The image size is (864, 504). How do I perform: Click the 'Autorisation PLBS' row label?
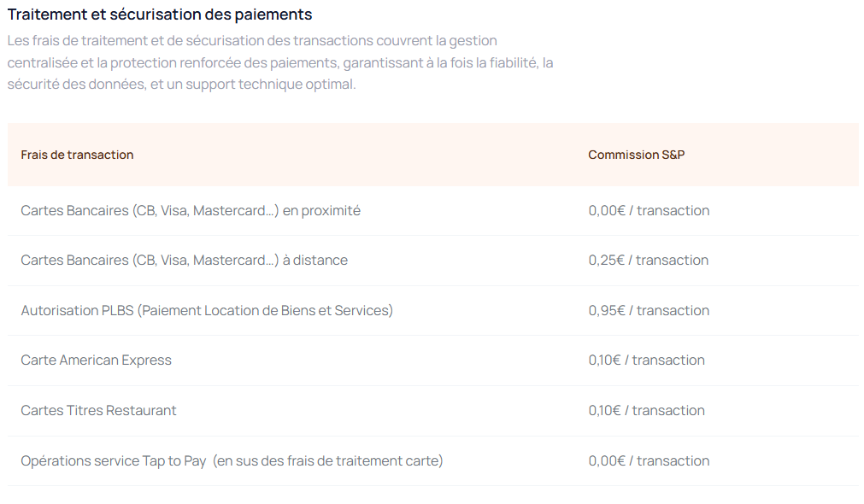(x=77, y=310)
